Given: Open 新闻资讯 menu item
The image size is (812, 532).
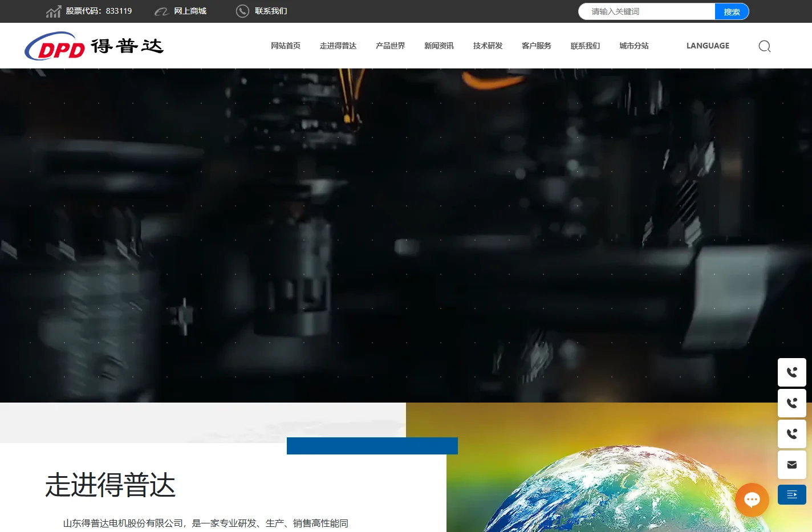Looking at the screenshot, I should 439,46.
